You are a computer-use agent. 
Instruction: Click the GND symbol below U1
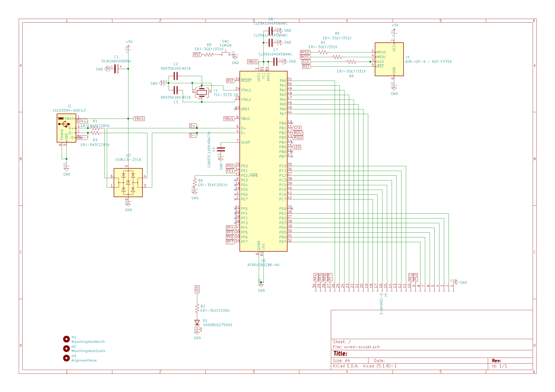tap(261, 286)
